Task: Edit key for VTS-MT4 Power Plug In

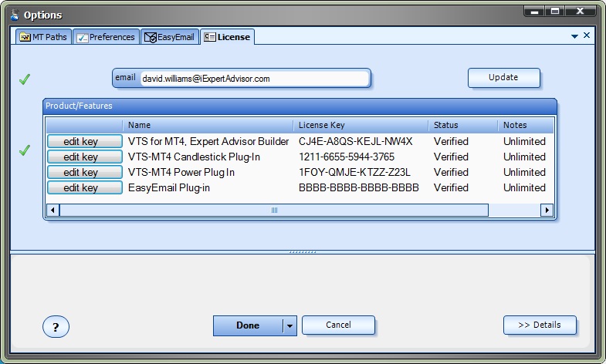Action: 85,172
